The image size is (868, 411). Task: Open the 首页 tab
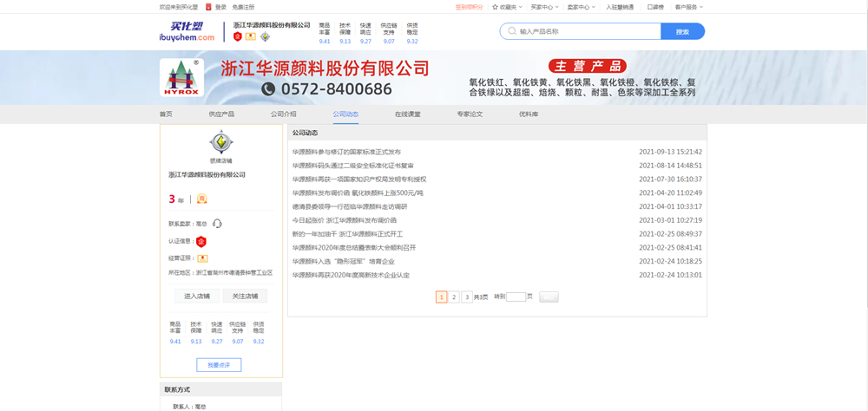pyautogui.click(x=166, y=114)
